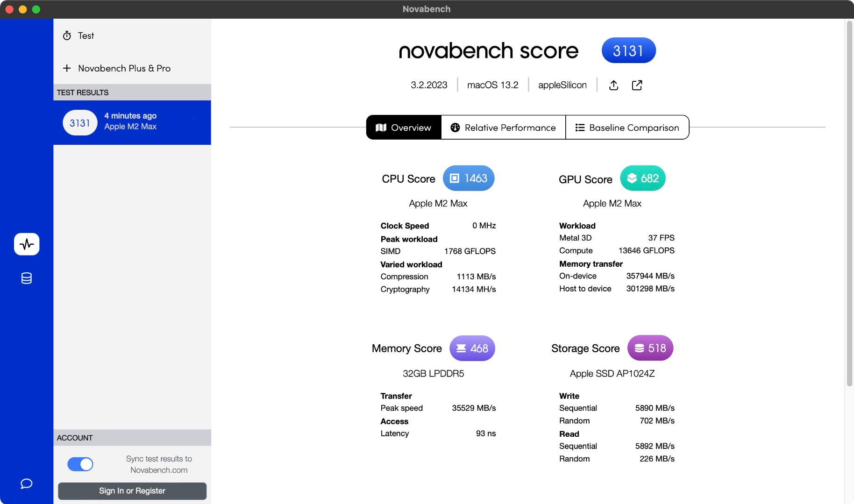The height and width of the screenshot is (504, 854).
Task: Click the Compression value 1113 MB/s
Action: [476, 277]
